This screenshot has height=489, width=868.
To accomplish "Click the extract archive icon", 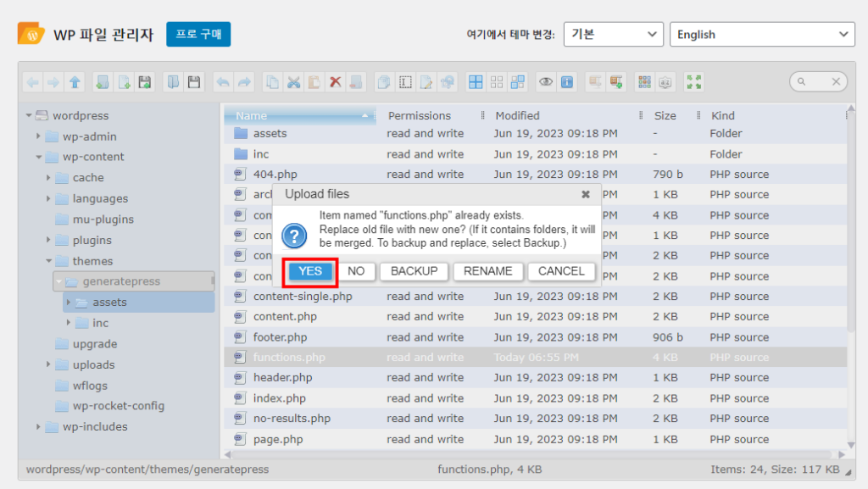I will coord(595,82).
